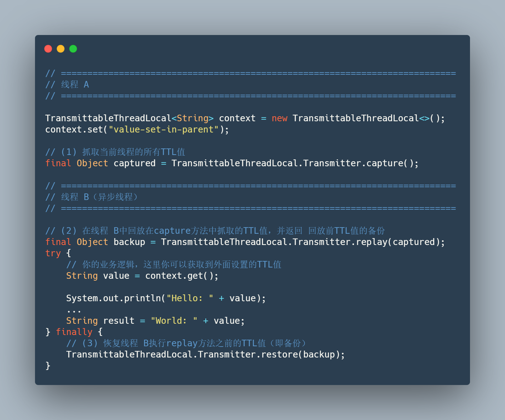Click the "value-set-in-parent" string literal
505x420 pixels.
[163, 129]
